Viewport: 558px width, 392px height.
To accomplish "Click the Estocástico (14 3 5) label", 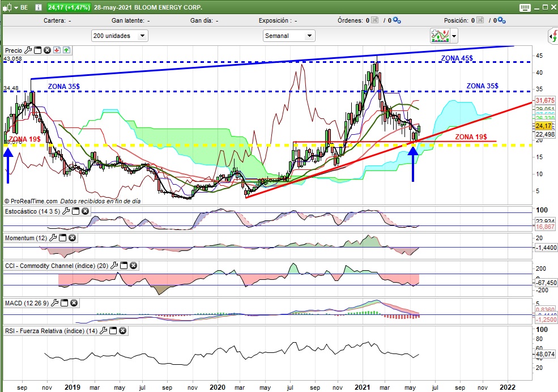I will [32, 211].
